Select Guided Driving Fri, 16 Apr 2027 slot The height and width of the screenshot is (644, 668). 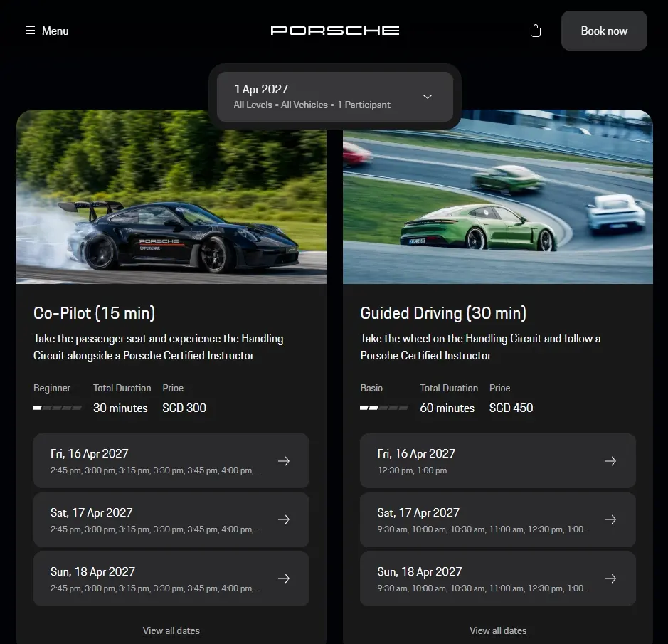[497, 460]
